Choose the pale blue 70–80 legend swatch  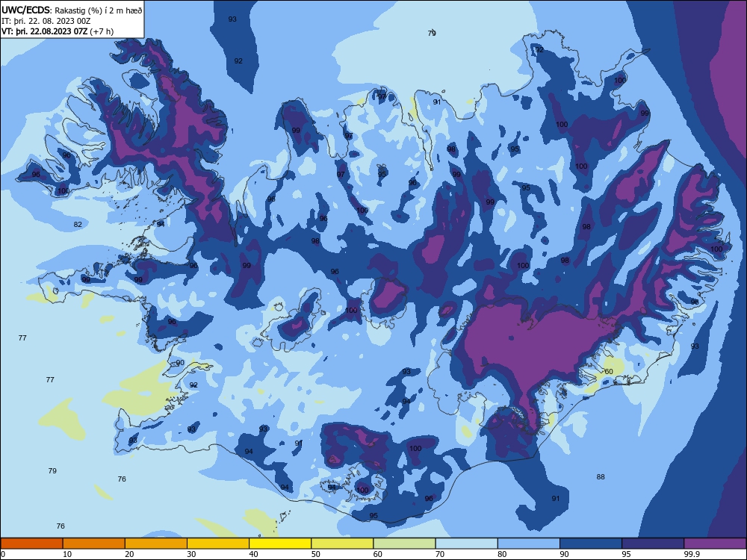tap(466, 544)
